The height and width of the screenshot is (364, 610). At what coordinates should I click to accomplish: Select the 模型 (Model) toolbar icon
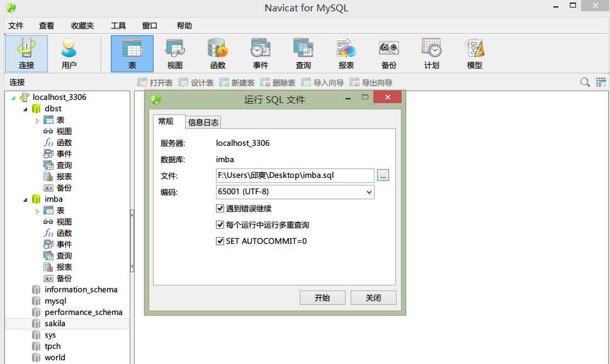point(474,53)
